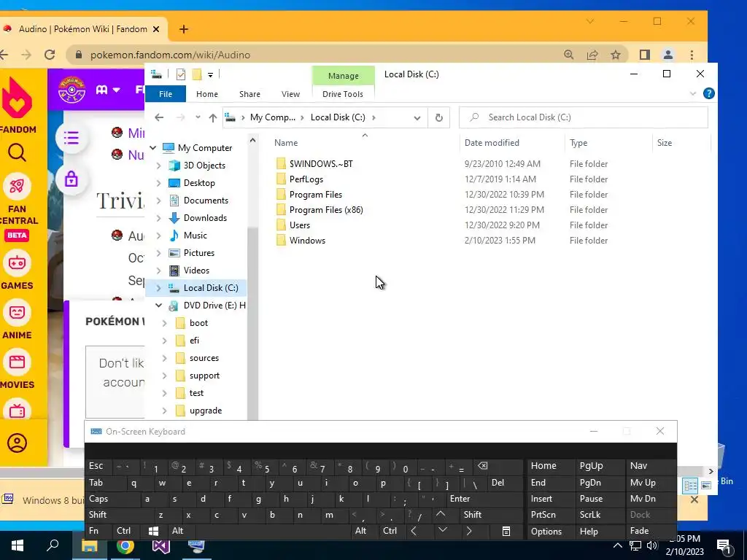Open Movies section in Fandom sidebar

pos(18,370)
